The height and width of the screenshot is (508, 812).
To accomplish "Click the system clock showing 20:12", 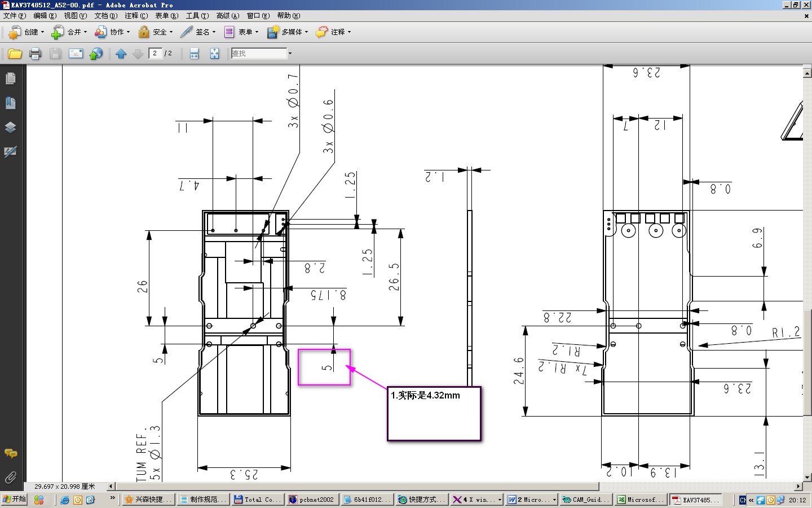I will click(797, 500).
